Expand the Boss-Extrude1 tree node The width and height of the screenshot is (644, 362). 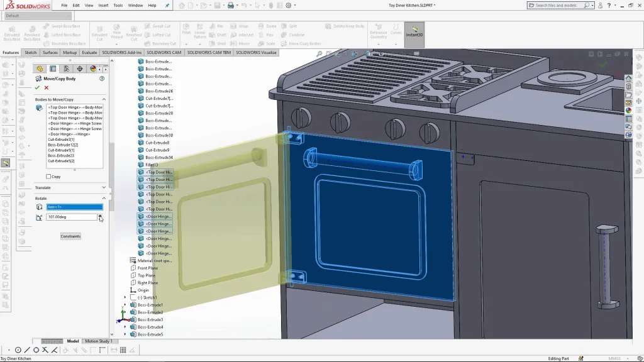[125, 305]
